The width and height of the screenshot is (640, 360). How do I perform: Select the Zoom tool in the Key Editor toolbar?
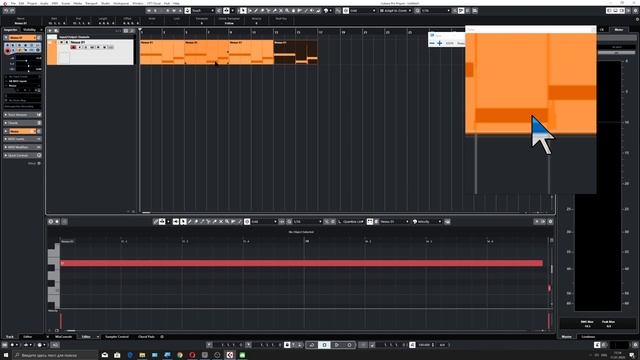coord(227,222)
